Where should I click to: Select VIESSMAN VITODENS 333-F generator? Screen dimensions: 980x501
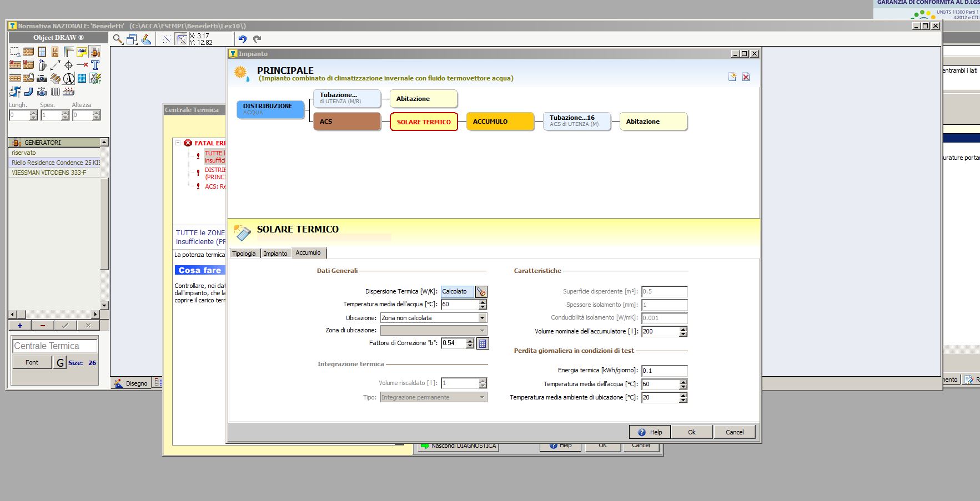(x=49, y=173)
